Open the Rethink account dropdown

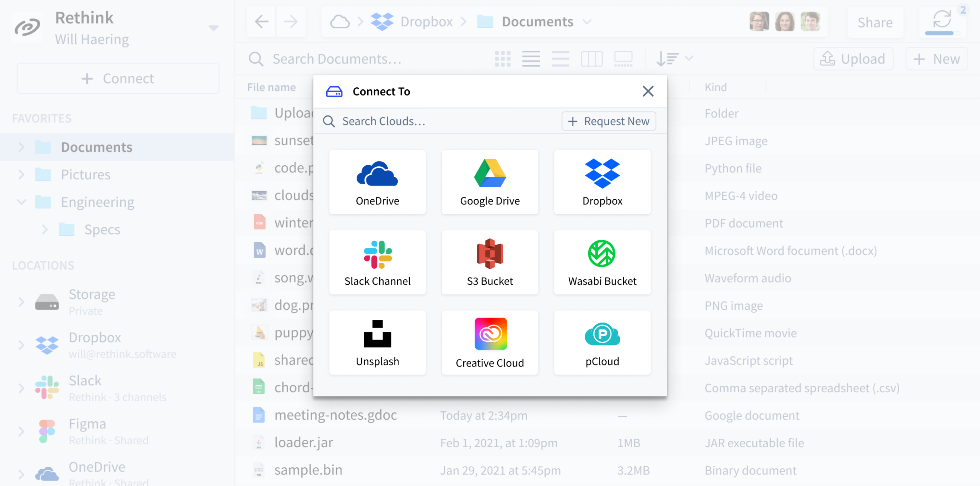213,28
